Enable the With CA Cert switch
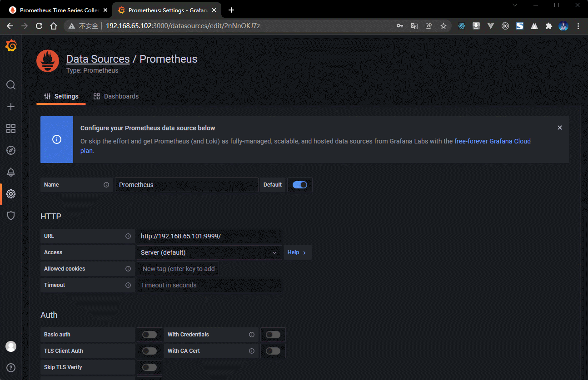 click(x=273, y=351)
